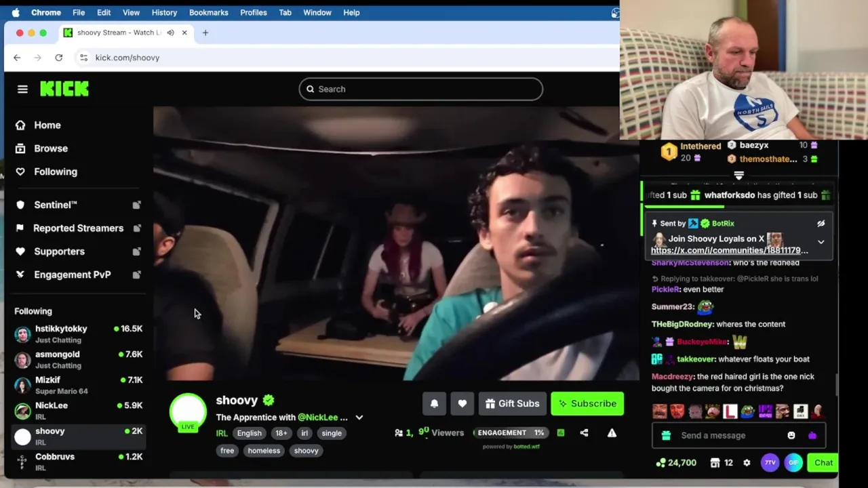Click the Apple menu icon
Viewport: 868px width, 488px height.
(16, 12)
